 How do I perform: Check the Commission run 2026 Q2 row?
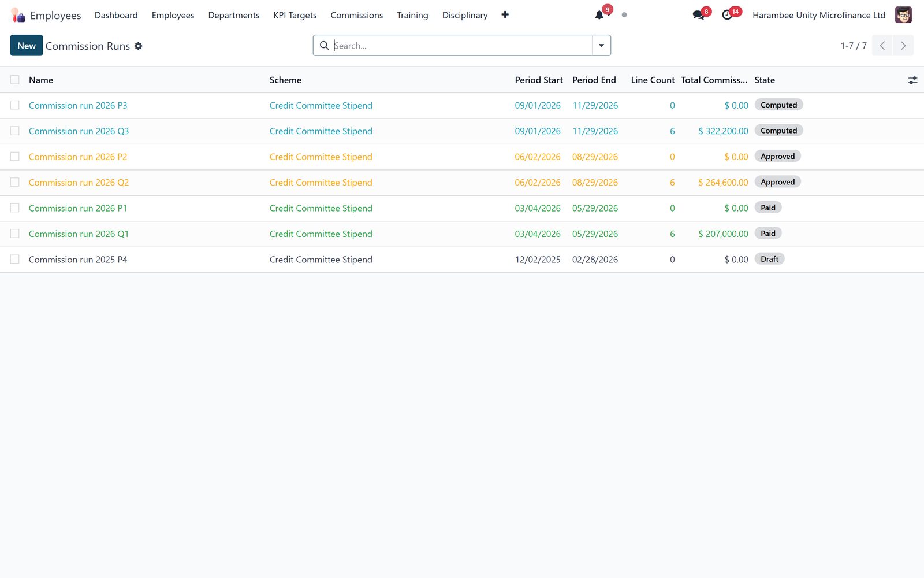(x=15, y=182)
